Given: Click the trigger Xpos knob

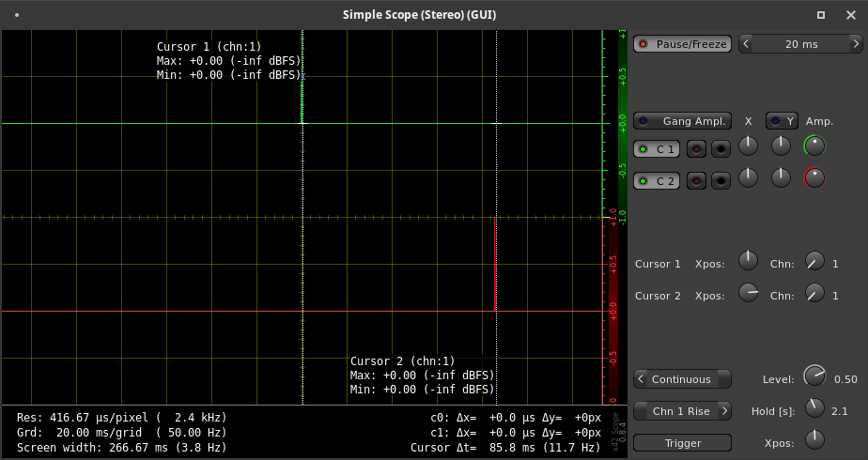Looking at the screenshot, I should click(814, 439).
